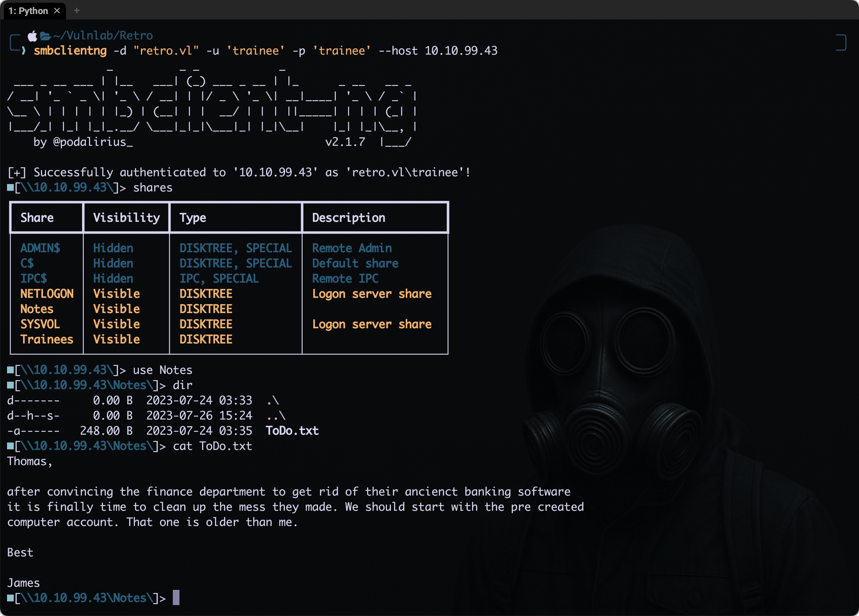Click the version text v2.1.7

click(345, 142)
